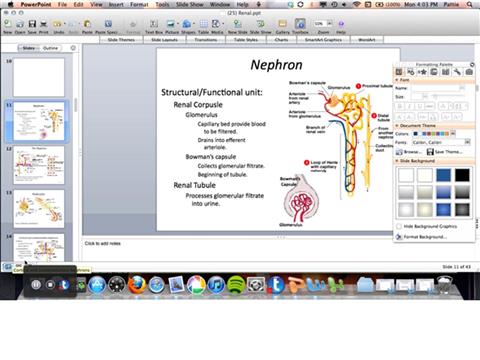Open the star Custom Animation tab in the Toolbox

422,72
